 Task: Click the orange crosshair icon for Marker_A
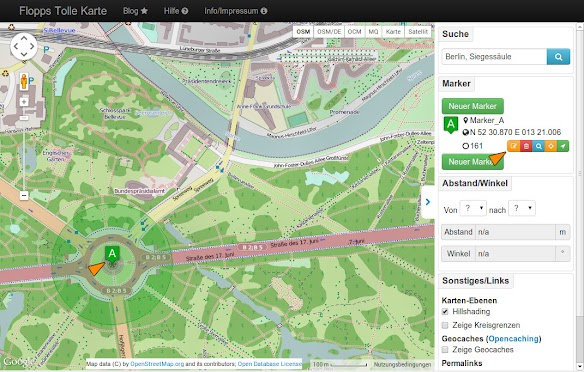[x=550, y=146]
